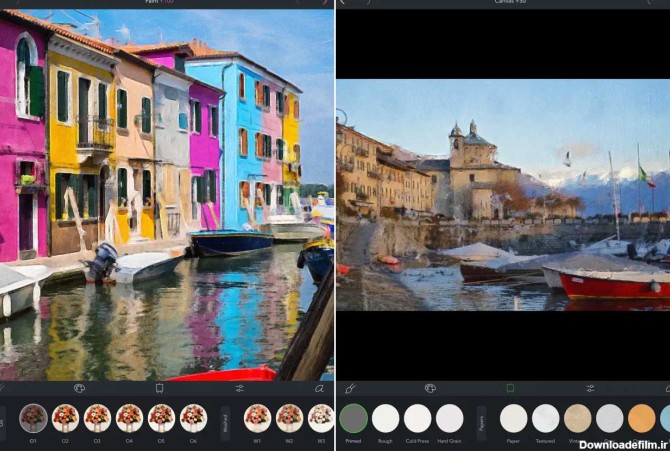Apply the D3 paint preset

(x=97, y=418)
